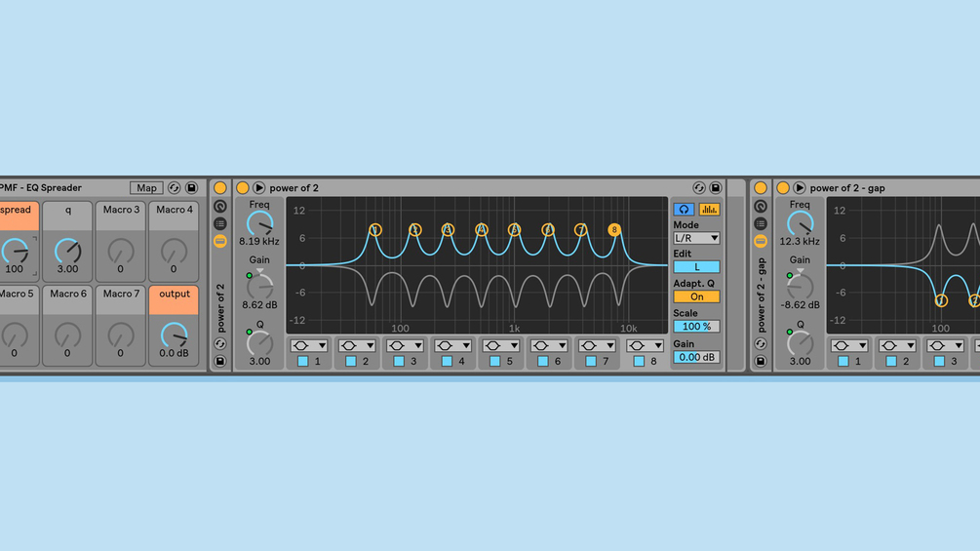The height and width of the screenshot is (551, 980).
Task: Show chain list icon in power of 2 chain strip
Action: point(220,223)
